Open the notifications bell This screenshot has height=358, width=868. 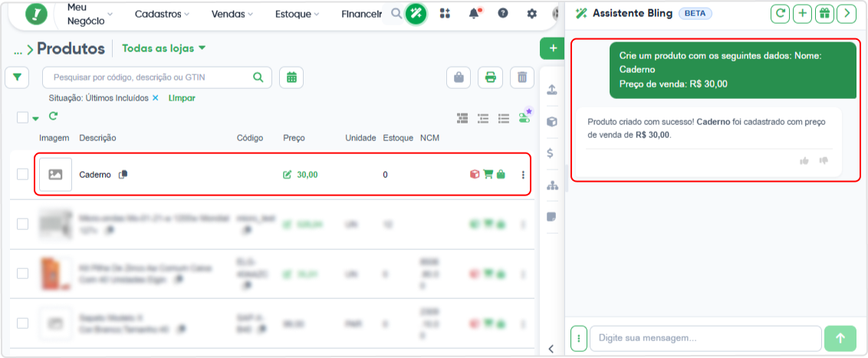pyautogui.click(x=475, y=14)
